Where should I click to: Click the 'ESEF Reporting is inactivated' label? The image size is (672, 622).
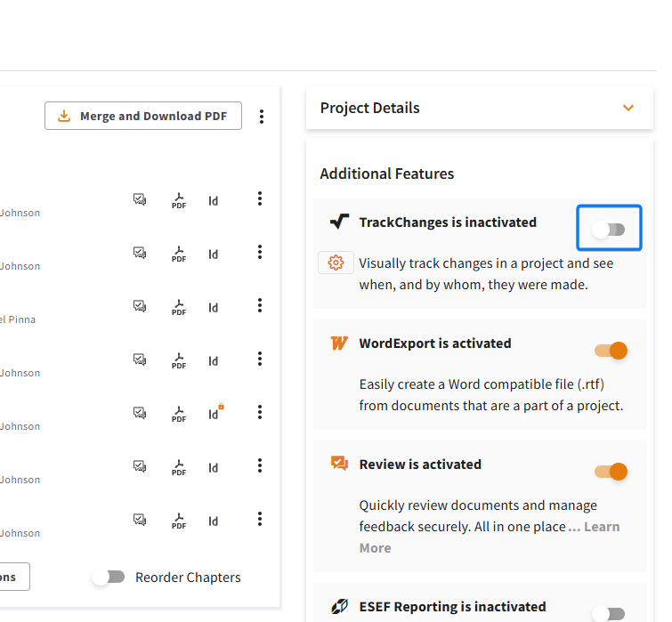(452, 607)
